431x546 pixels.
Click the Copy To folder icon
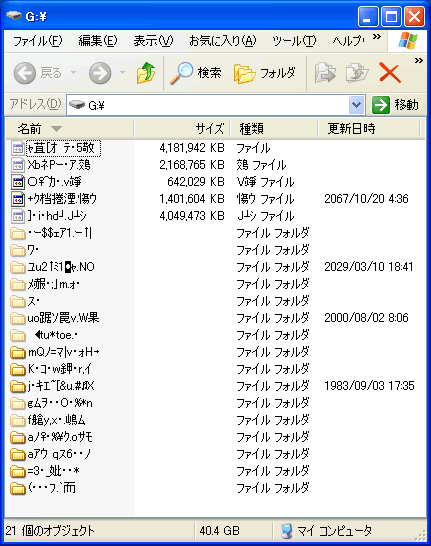(357, 73)
